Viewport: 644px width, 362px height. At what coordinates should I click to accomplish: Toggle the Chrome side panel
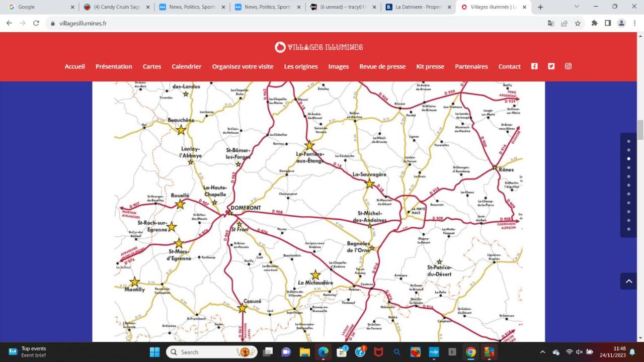click(x=608, y=23)
